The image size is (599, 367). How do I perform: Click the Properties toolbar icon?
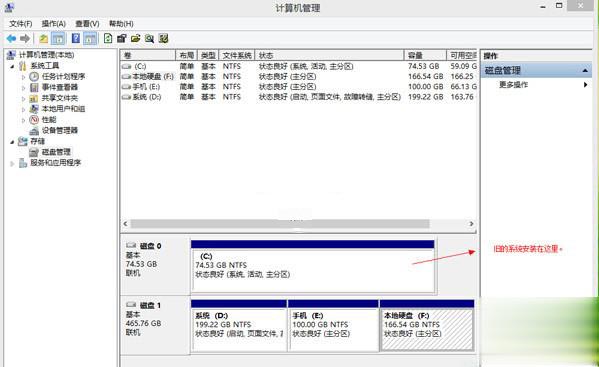(121, 39)
